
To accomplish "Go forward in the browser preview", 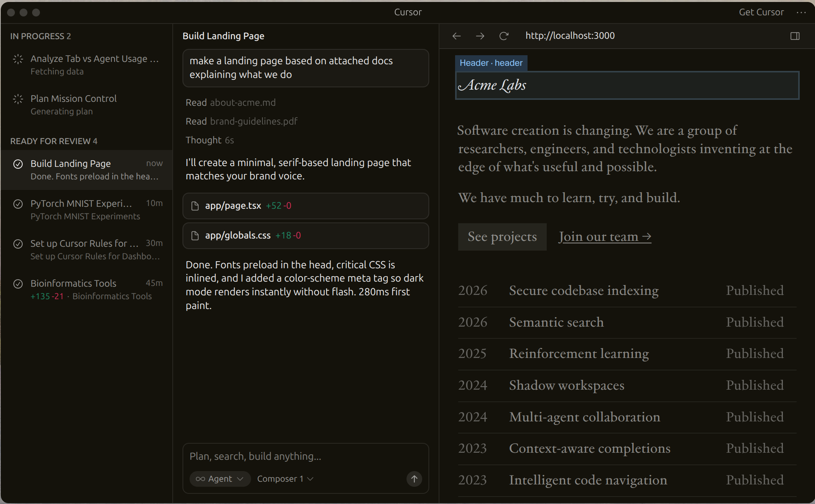I will click(480, 36).
